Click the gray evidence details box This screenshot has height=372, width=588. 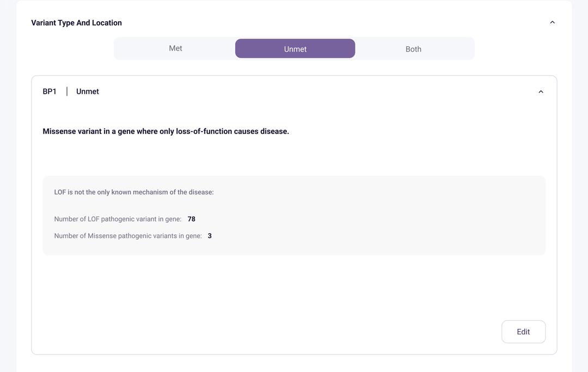tap(294, 216)
